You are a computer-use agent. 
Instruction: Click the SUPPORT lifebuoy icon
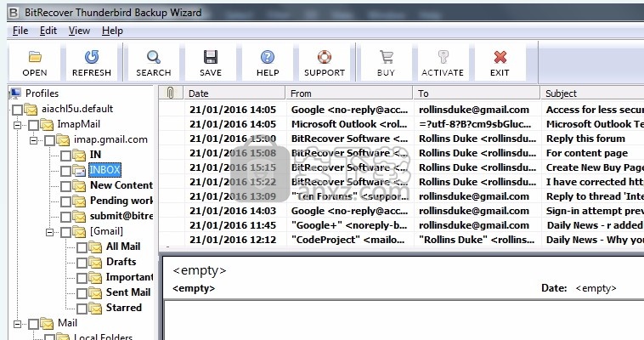coord(324,57)
